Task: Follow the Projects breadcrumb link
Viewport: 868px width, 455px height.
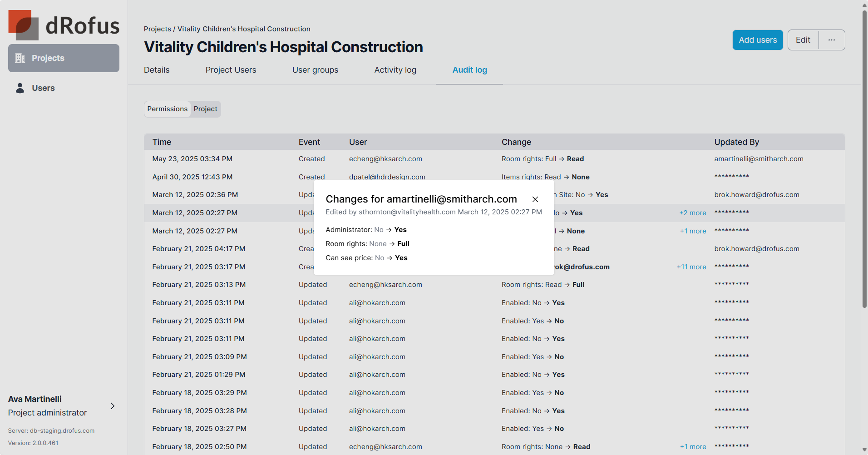Action: coord(157,29)
